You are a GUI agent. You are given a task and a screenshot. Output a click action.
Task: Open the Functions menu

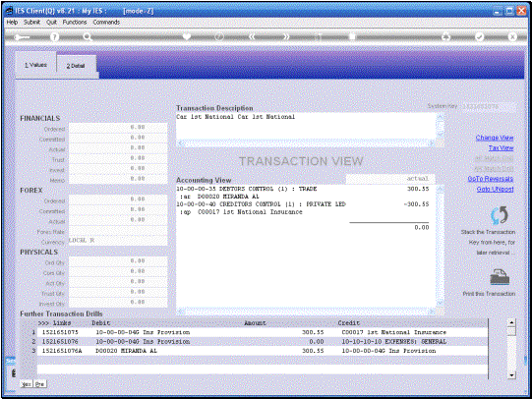75,22
